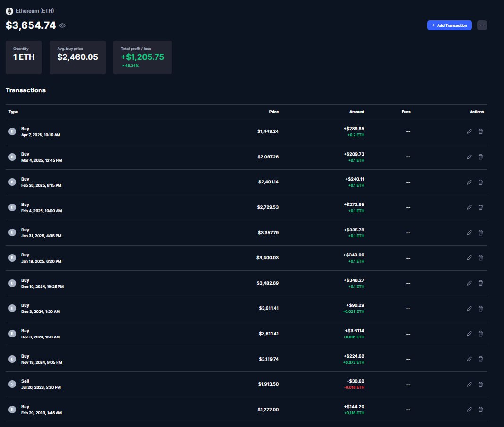Click the Fees column header
504x427 pixels.
[406, 112]
